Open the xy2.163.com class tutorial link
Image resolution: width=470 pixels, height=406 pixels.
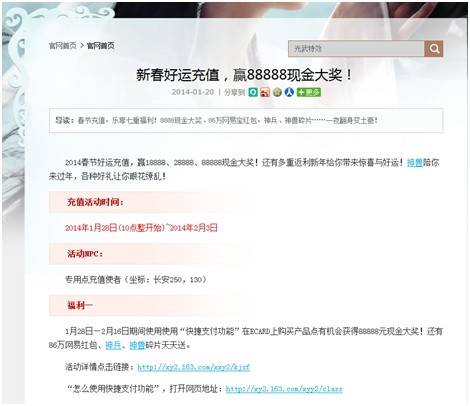coord(284,389)
